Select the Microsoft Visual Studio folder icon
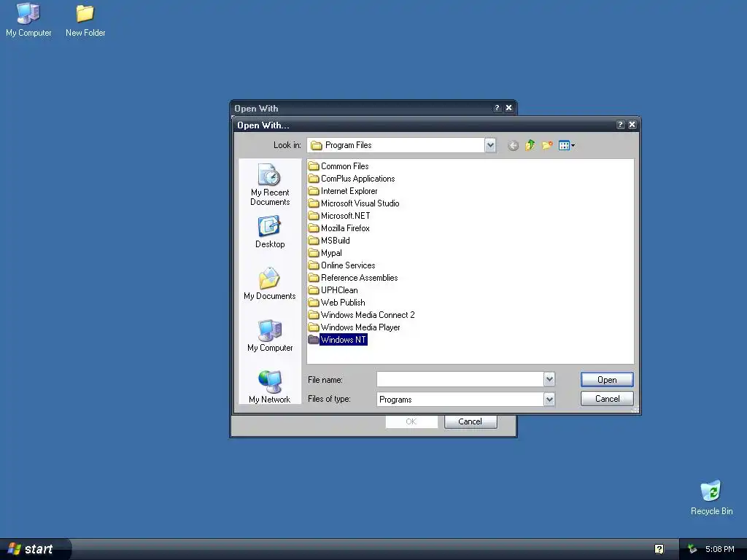Screen dimensions: 747x560 313,203
